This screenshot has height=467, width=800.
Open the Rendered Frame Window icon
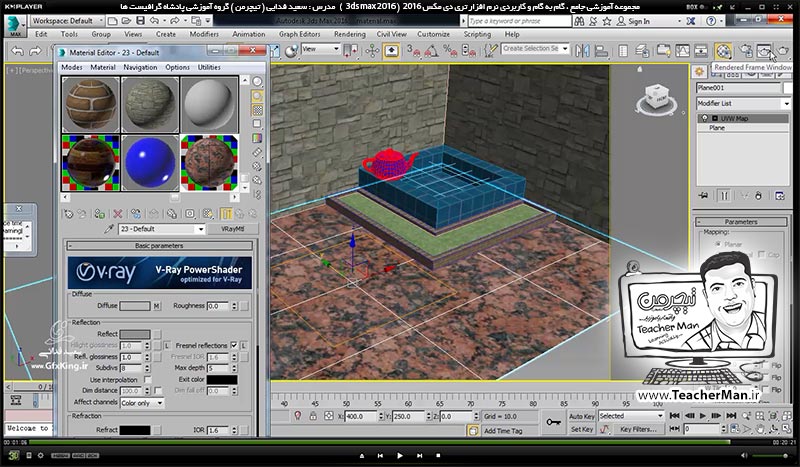(764, 51)
